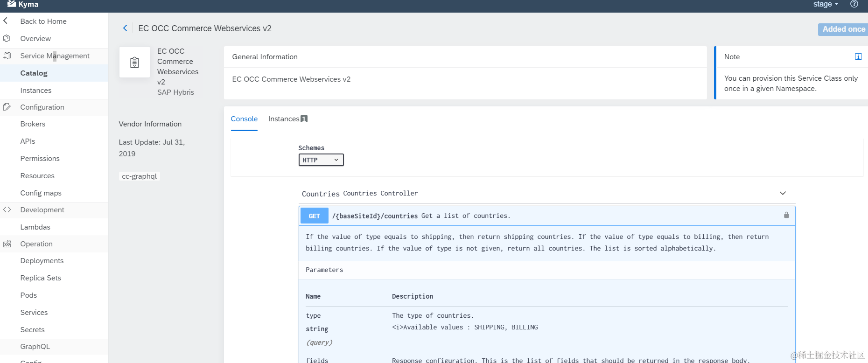Click the Added once button

[x=843, y=29]
